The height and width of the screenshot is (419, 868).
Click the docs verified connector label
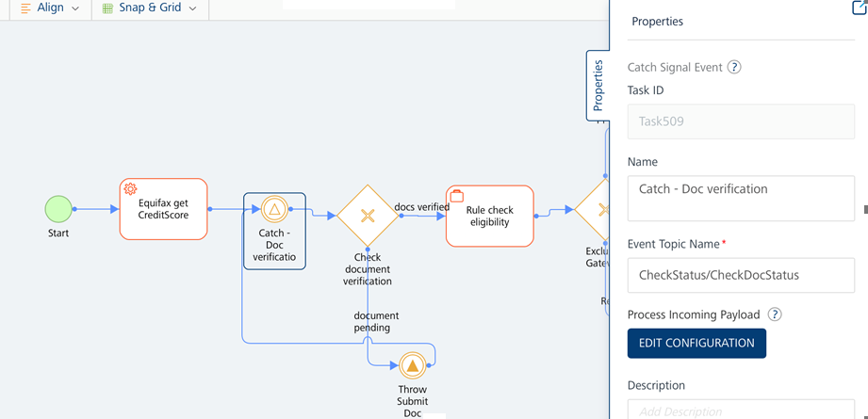pos(422,207)
